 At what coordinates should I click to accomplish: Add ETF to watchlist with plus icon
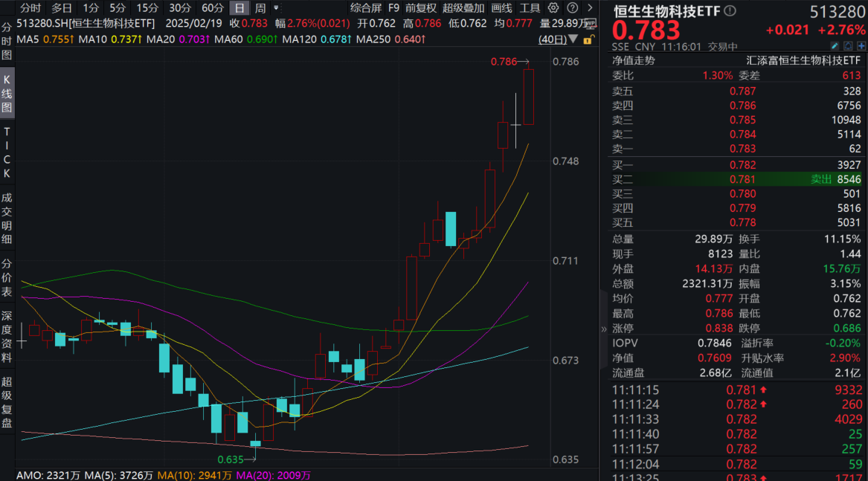tap(861, 46)
